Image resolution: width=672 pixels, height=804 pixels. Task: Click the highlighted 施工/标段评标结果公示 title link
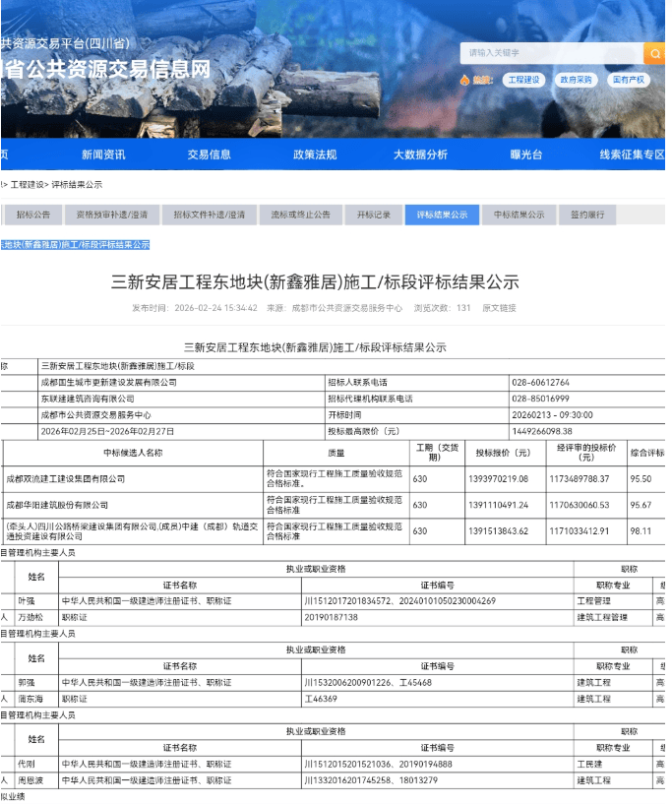(75, 245)
